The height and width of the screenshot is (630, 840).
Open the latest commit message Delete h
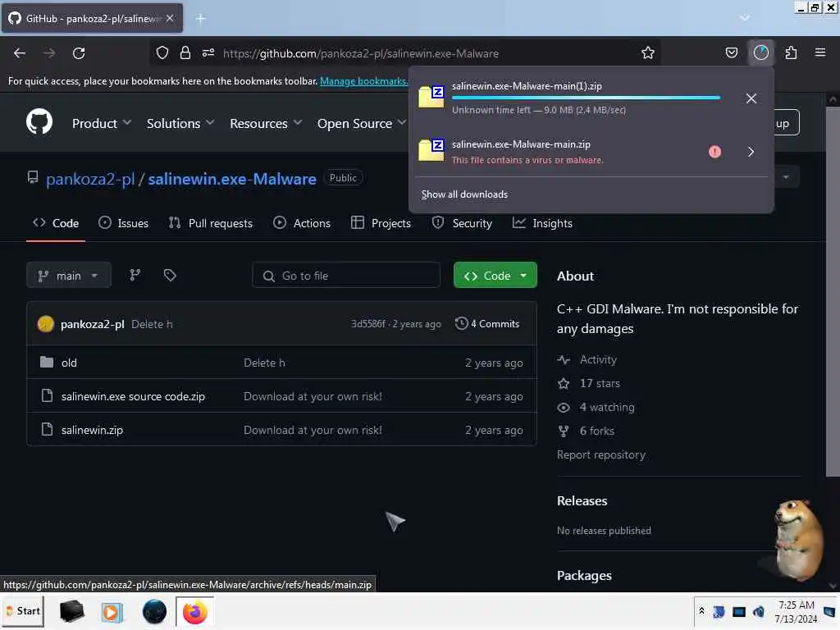[152, 324]
